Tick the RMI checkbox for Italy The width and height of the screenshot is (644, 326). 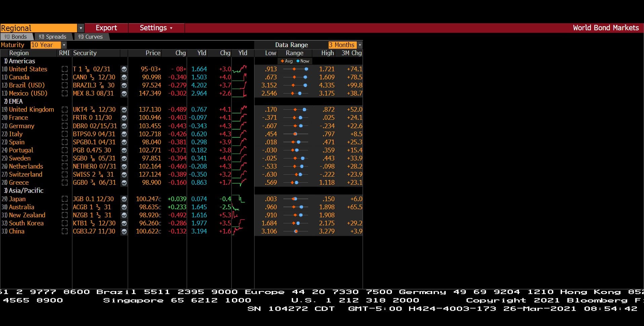point(65,134)
